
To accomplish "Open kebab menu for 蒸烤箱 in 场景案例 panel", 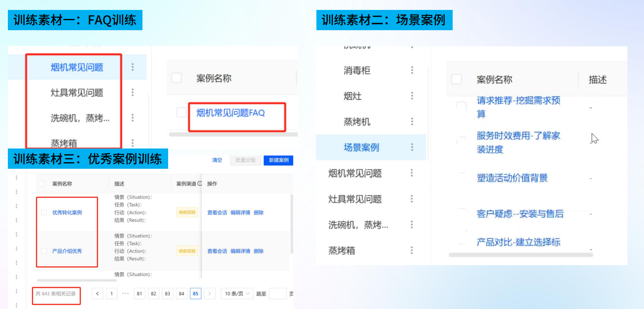I will coord(412,250).
